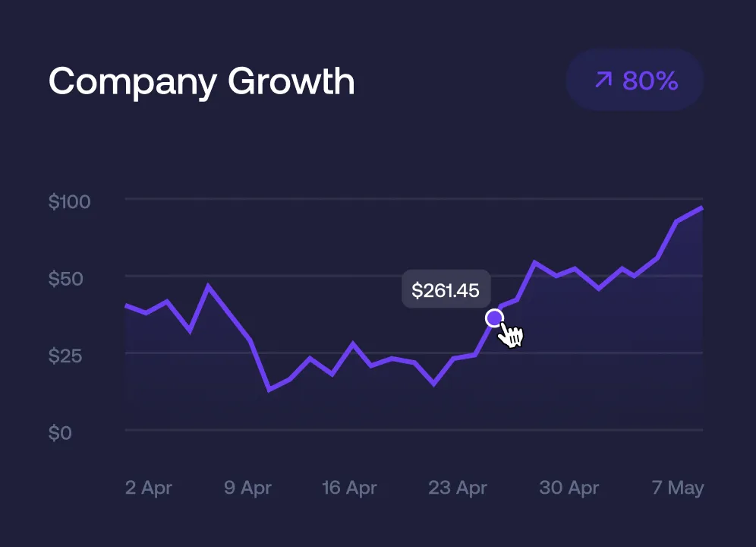Click the line's final peak near $100
Screen dimensions: 756x547
click(x=701, y=207)
